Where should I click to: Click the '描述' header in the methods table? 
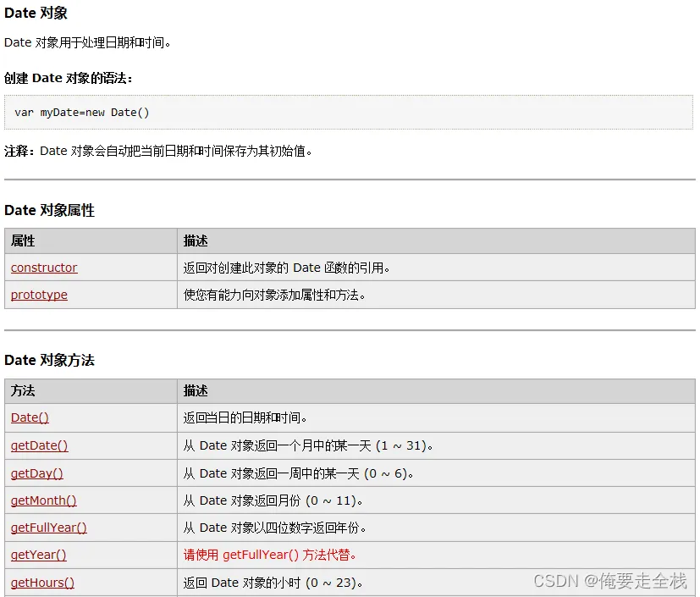pyautogui.click(x=196, y=390)
